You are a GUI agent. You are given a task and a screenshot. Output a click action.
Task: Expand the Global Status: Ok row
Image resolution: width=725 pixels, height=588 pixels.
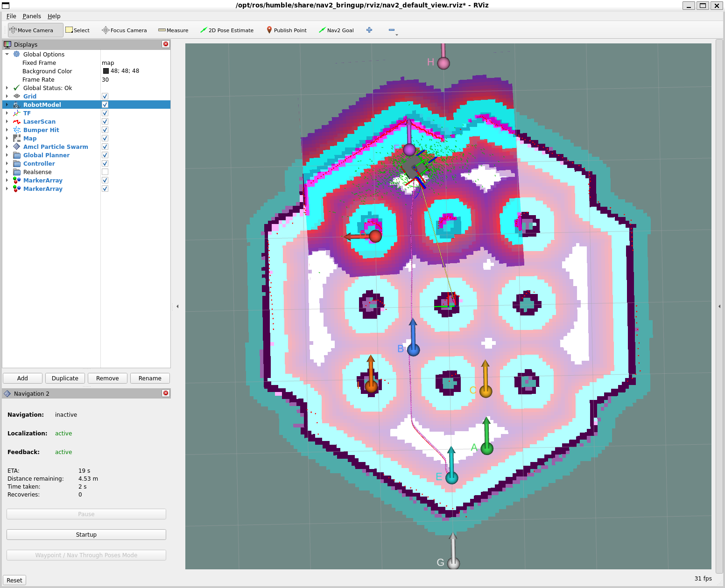point(7,88)
